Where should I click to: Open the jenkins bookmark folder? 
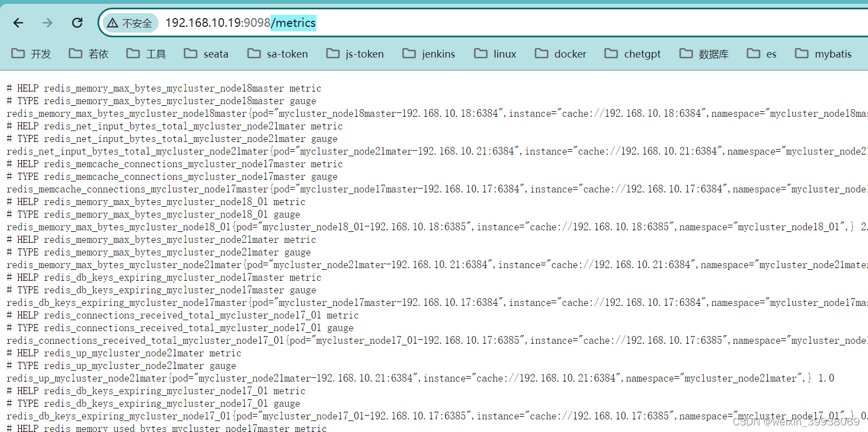coord(429,54)
